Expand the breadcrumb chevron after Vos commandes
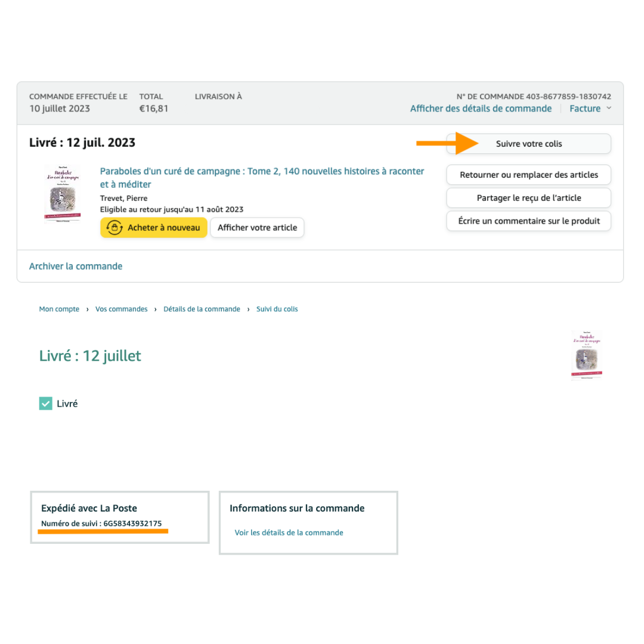The width and height of the screenshot is (644, 644). (156, 309)
